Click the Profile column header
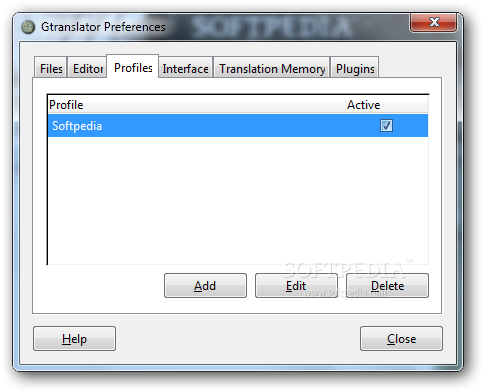 197,105
